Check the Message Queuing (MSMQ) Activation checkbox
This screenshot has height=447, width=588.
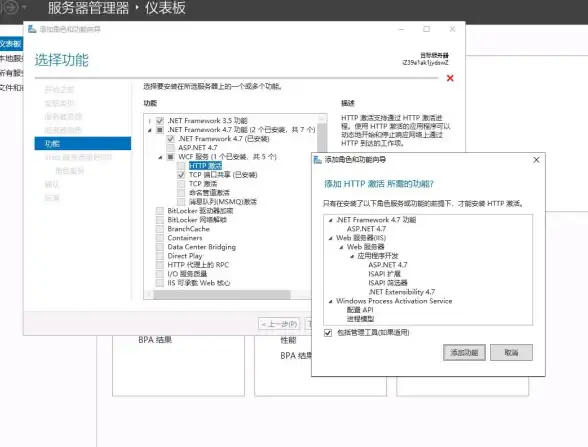click(x=182, y=202)
